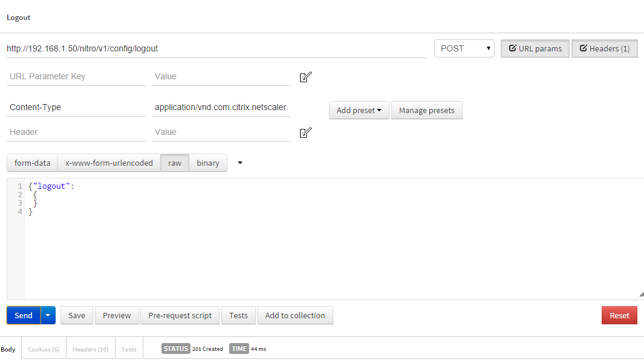This screenshot has height=360, width=644.
Task: Click the edit icon beside header value field
Action: pos(305,133)
